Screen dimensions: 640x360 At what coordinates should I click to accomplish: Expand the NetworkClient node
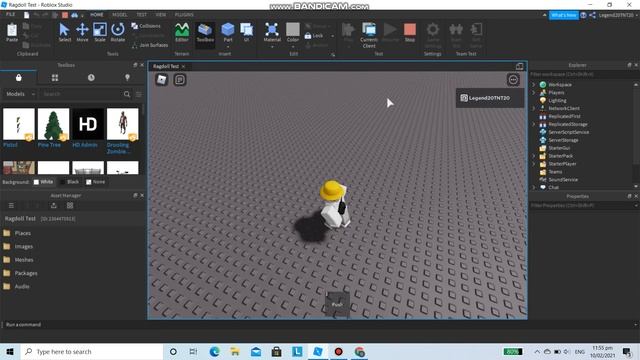[x=533, y=109]
